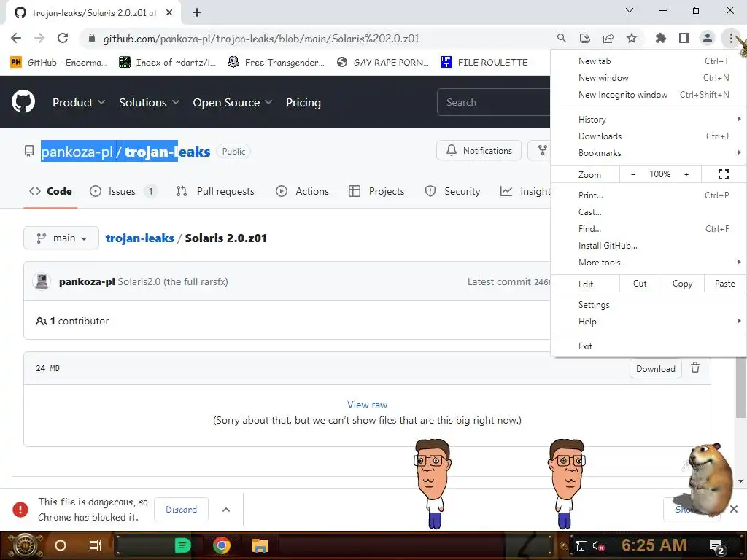Open the View raw link
Screen dimensions: 747x560
[368, 405]
